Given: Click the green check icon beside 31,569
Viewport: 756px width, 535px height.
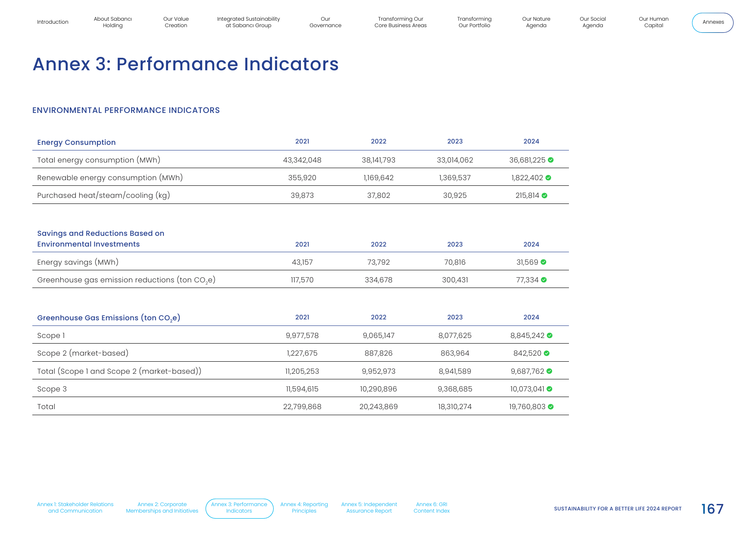Looking at the screenshot, I should click(544, 262).
